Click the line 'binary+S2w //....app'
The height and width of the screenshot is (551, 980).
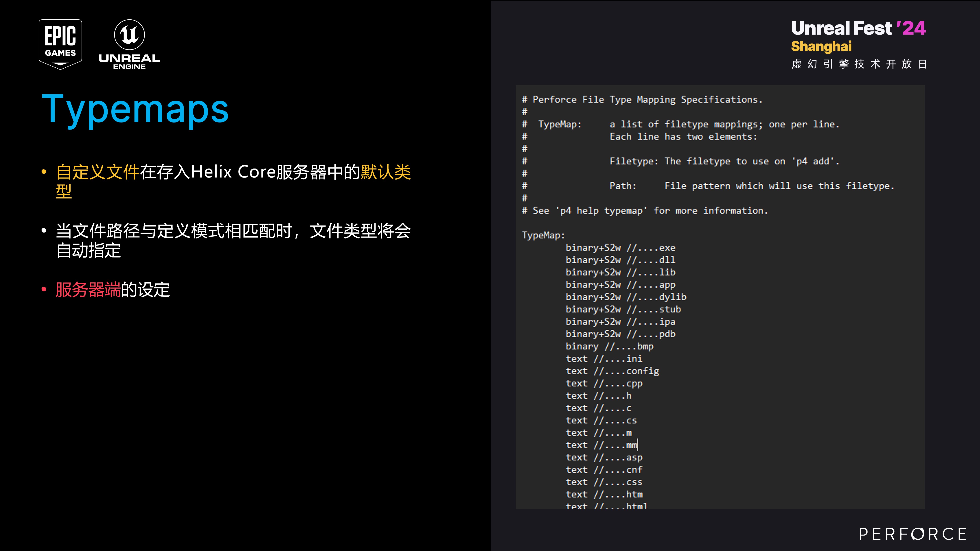click(x=621, y=285)
